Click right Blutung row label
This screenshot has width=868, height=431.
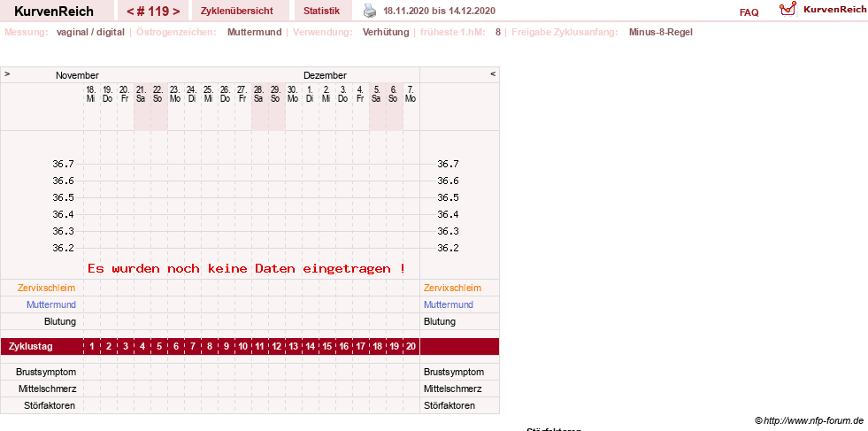(440, 321)
